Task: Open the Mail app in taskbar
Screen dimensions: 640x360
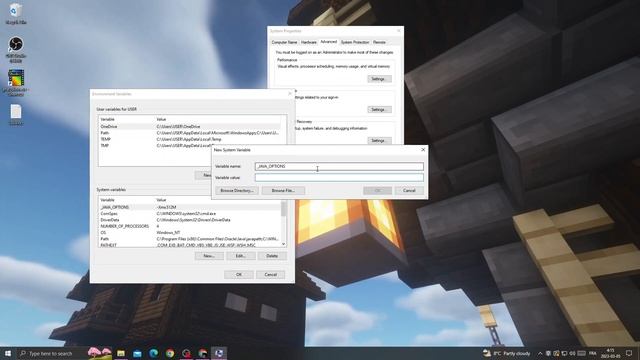Action: pos(137,353)
